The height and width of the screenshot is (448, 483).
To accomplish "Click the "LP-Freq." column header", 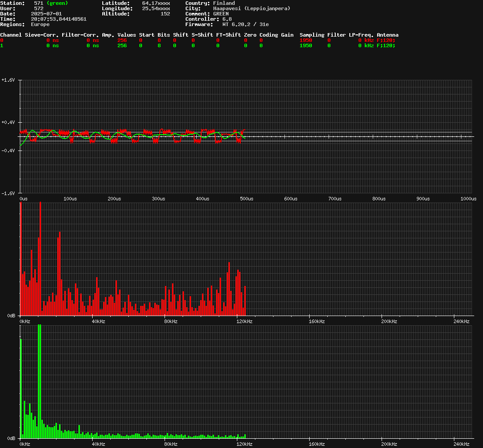I will pos(361,35).
